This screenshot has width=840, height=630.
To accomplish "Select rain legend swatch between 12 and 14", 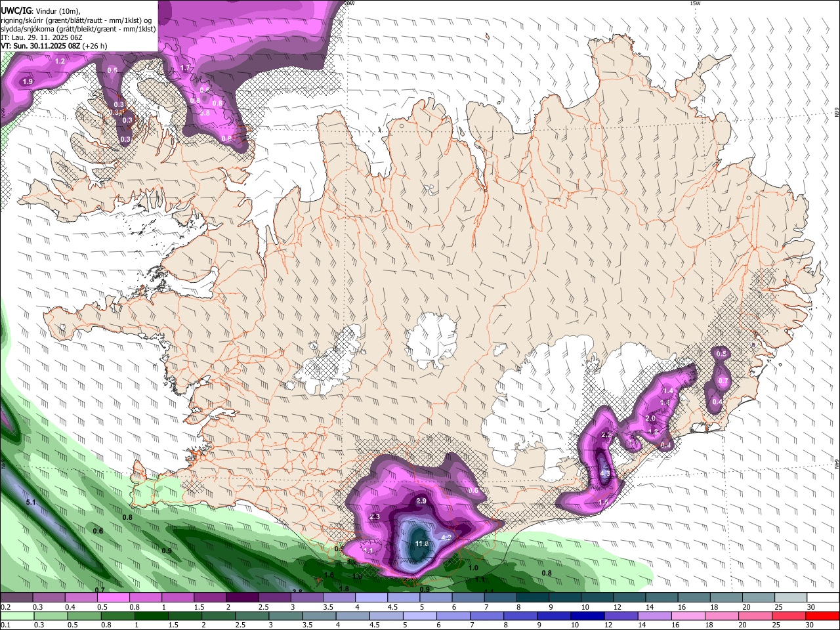I will [x=621, y=616].
